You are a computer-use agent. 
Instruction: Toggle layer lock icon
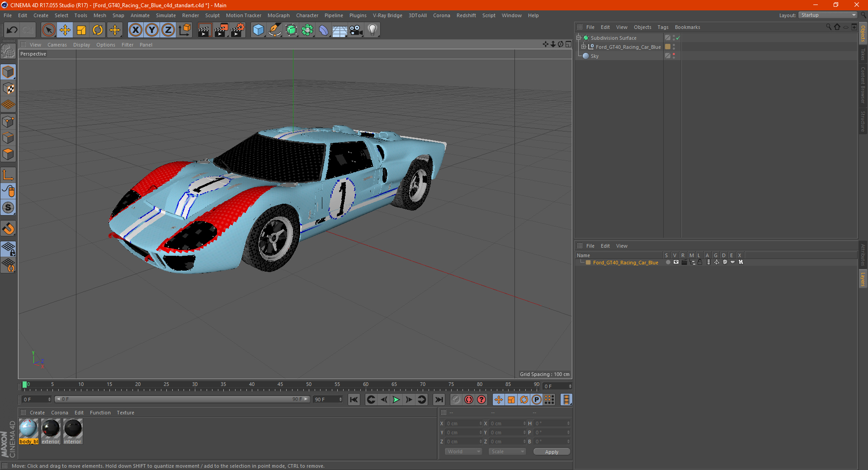click(700, 262)
